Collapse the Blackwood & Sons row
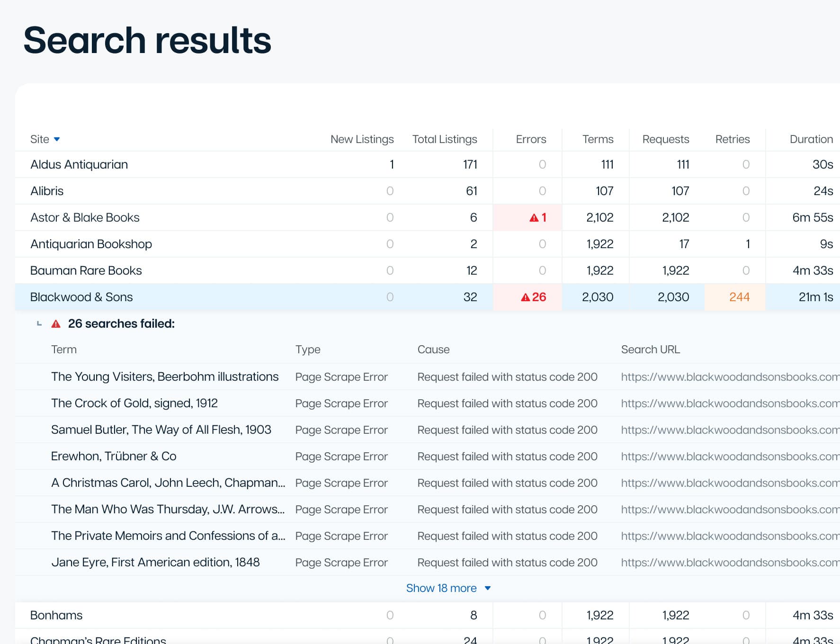The height and width of the screenshot is (644, 840). tap(428, 297)
